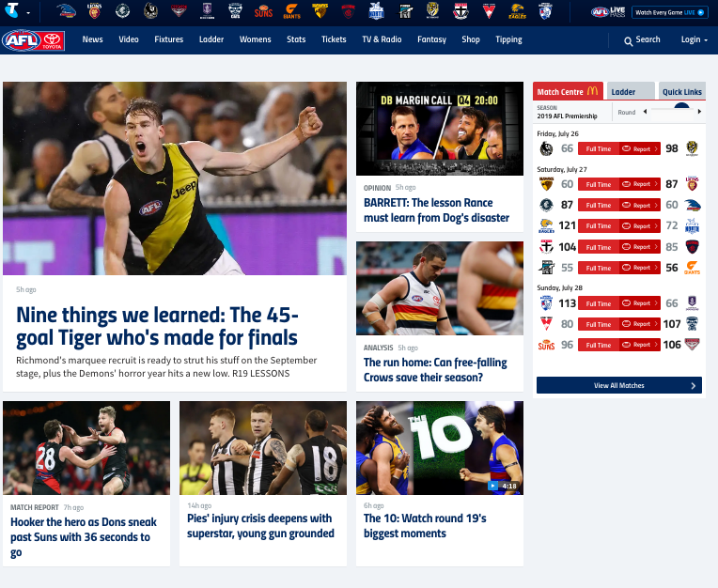Click Collingwood logo in the Friday July 26 match

pyautogui.click(x=546, y=148)
